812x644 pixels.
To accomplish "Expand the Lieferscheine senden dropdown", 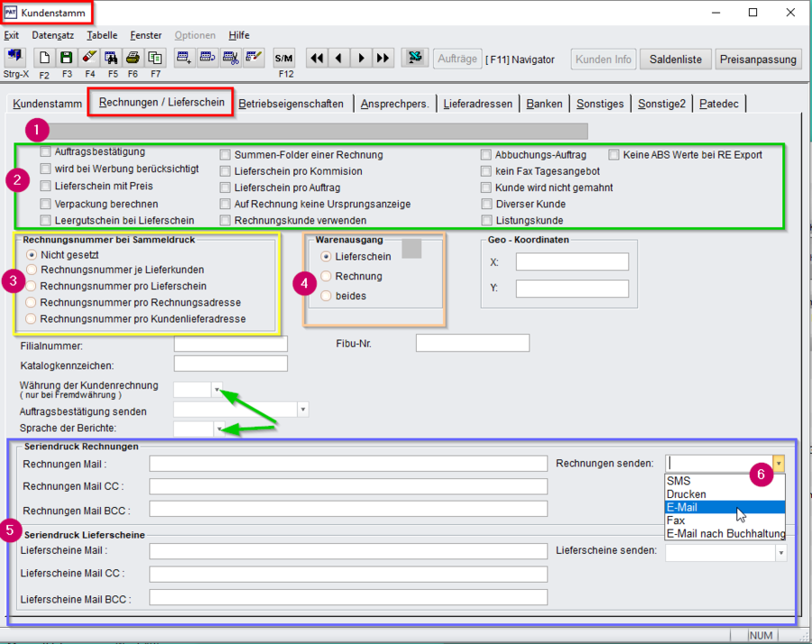I will 780,553.
